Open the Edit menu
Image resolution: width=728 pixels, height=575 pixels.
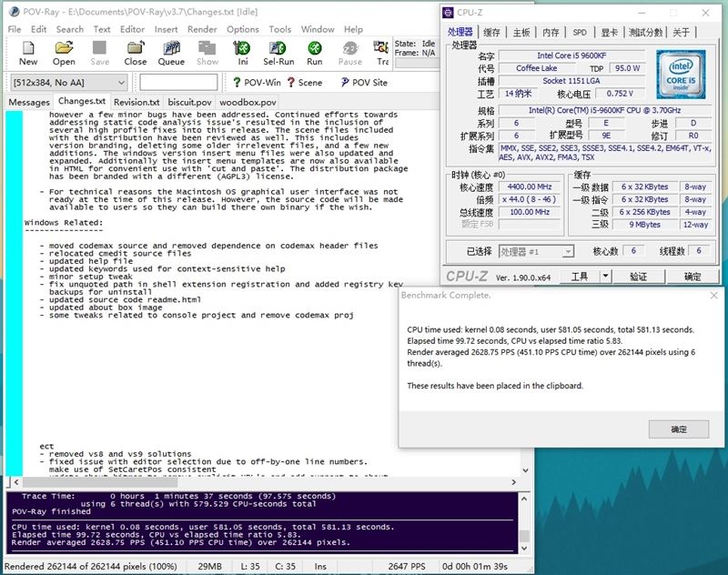(x=38, y=29)
